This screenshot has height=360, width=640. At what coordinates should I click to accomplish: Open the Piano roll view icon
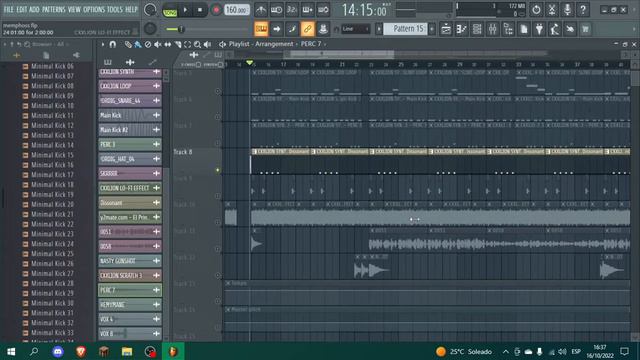[x=462, y=29]
